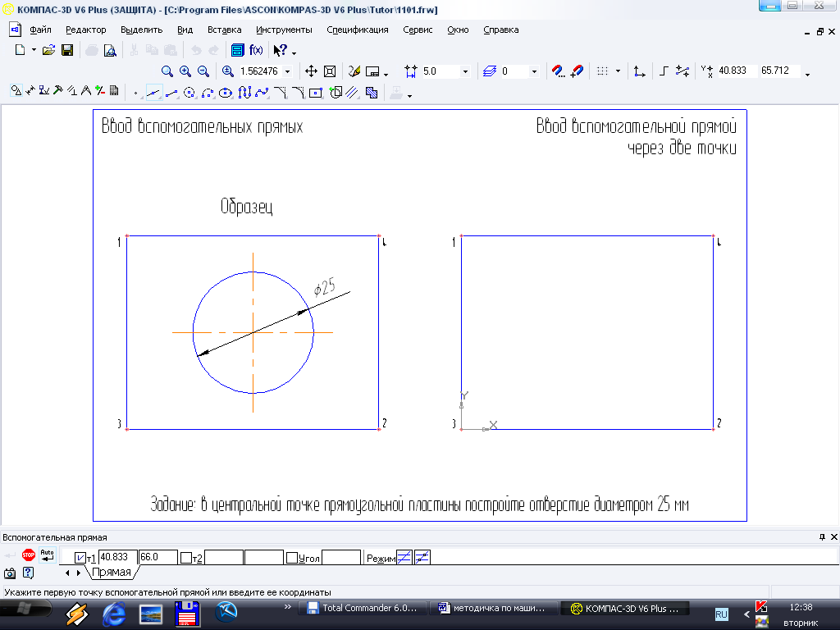Click the remember state camera icon
This screenshot has height=630, width=840.
pyautogui.click(x=10, y=573)
